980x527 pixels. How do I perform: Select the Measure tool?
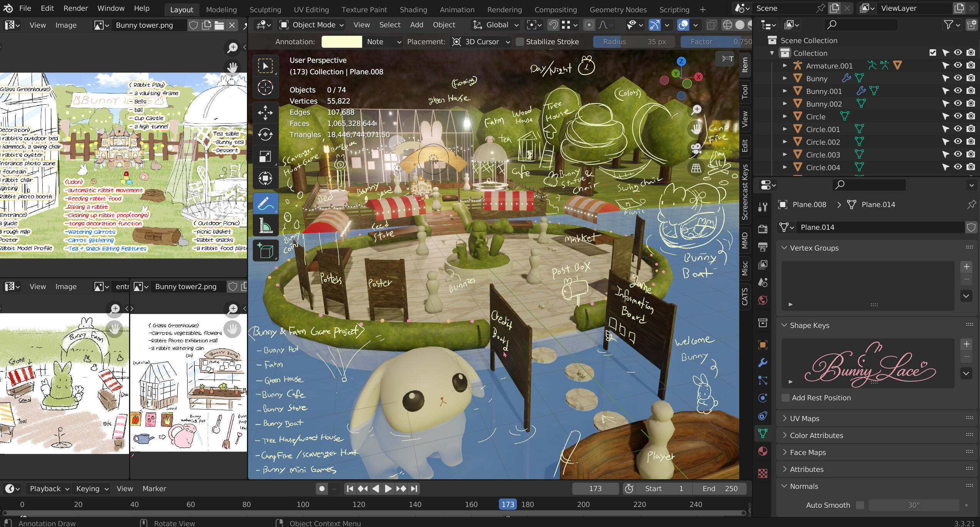(x=265, y=226)
